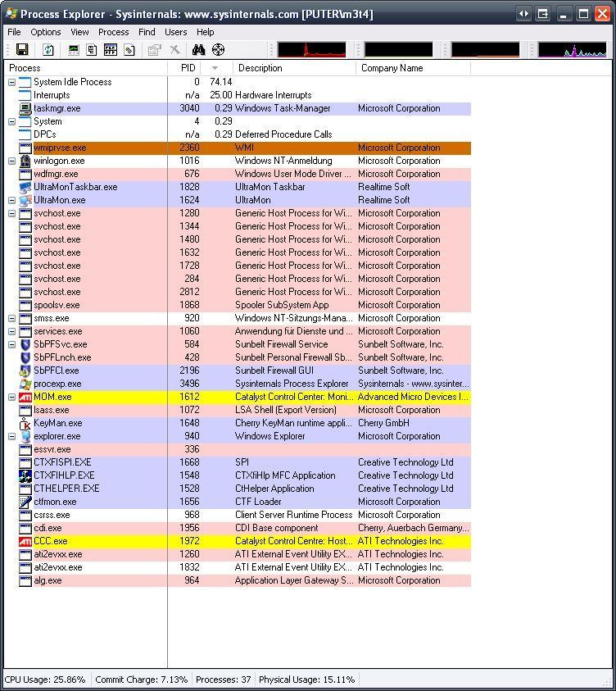Screen dimensions: 616x691
Task: Click the DLL/handles view toolbar icon
Action: [x=129, y=50]
